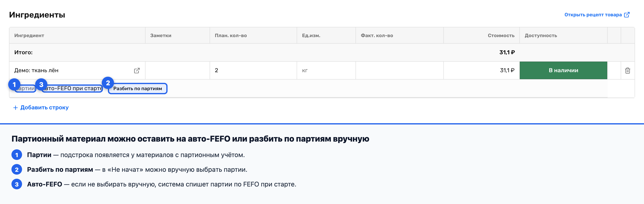Click the В наличии availability badge
Image resolution: width=644 pixels, height=204 pixels.
coord(563,70)
